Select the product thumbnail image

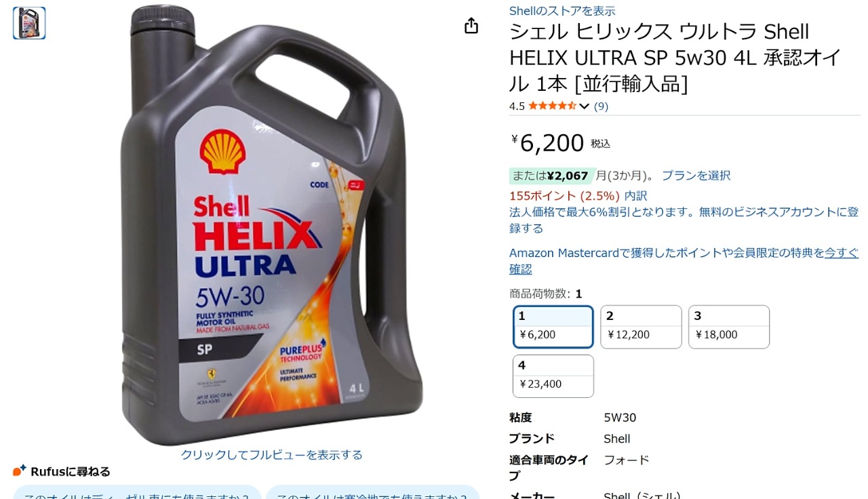pyautogui.click(x=29, y=23)
